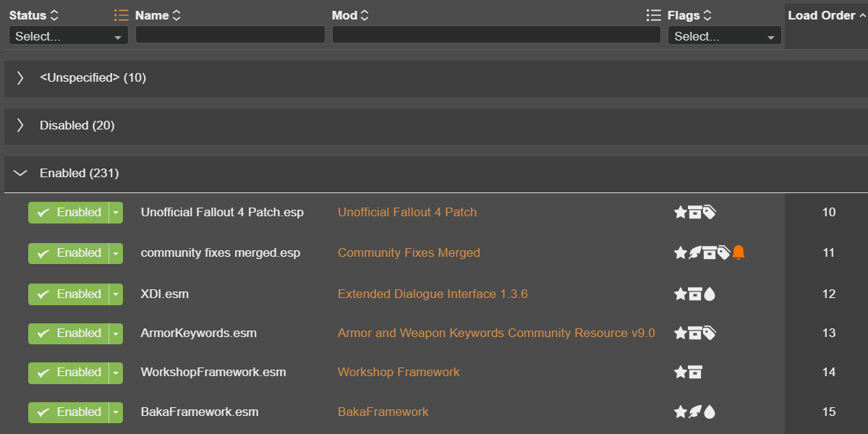Click the archive box flag on ArmorKeywords.esm row
The image size is (868, 434).
pos(694,333)
